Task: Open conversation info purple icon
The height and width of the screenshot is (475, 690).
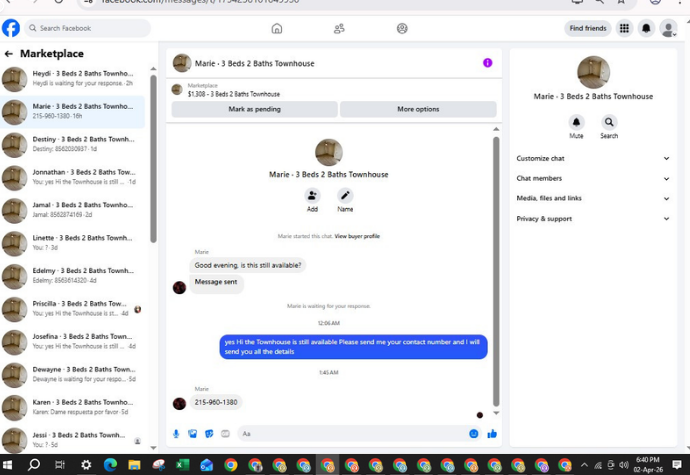Action: [x=487, y=63]
